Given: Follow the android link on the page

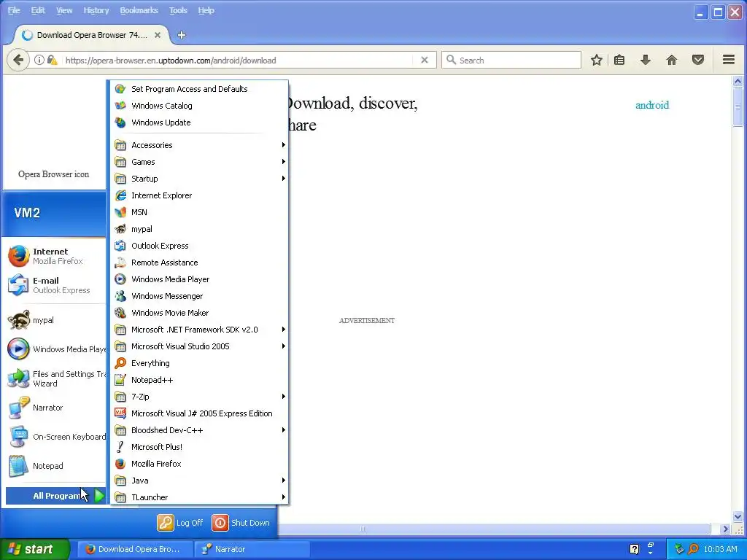Looking at the screenshot, I should (x=651, y=105).
